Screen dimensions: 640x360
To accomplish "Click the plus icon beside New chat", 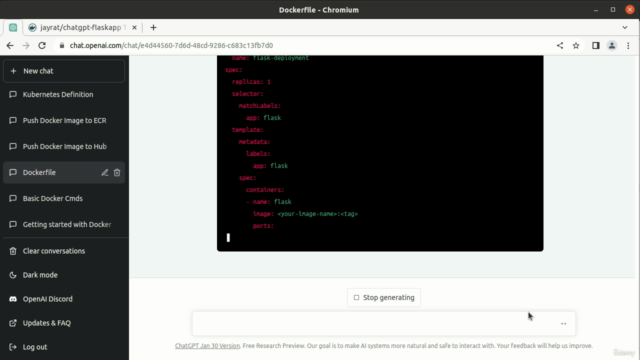I will point(13,71).
